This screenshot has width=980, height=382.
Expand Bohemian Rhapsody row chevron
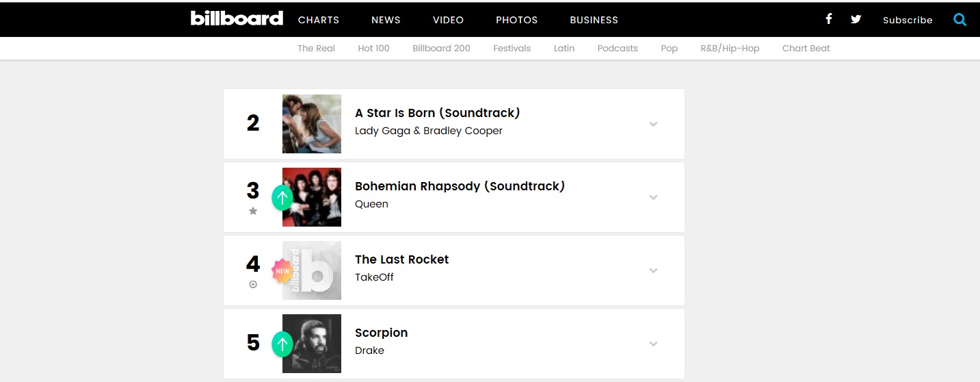point(653,197)
